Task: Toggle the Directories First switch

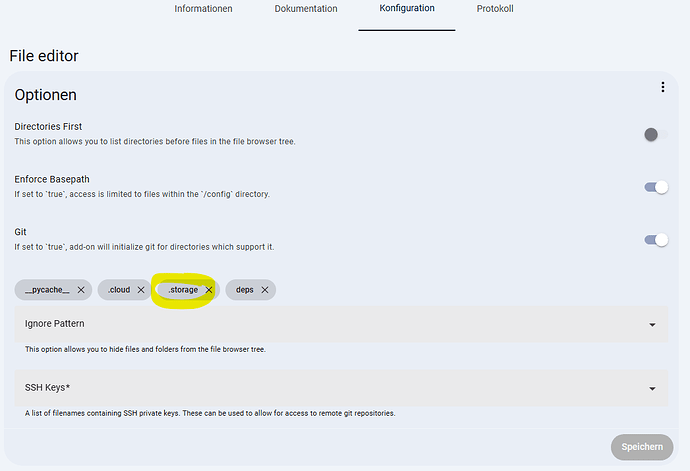Action: [656, 134]
